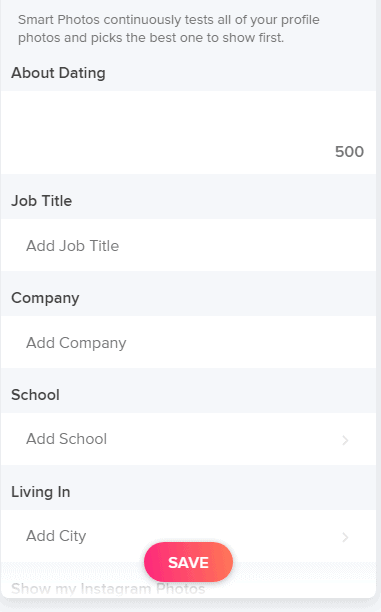
Task: Click into the Add Company field
Action: (x=188, y=342)
